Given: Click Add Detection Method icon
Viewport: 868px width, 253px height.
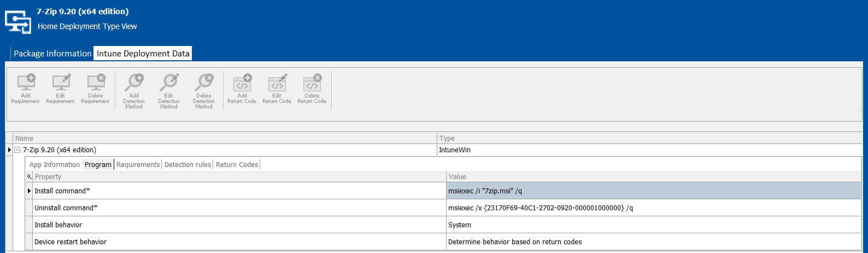Looking at the screenshot, I should pos(134,91).
